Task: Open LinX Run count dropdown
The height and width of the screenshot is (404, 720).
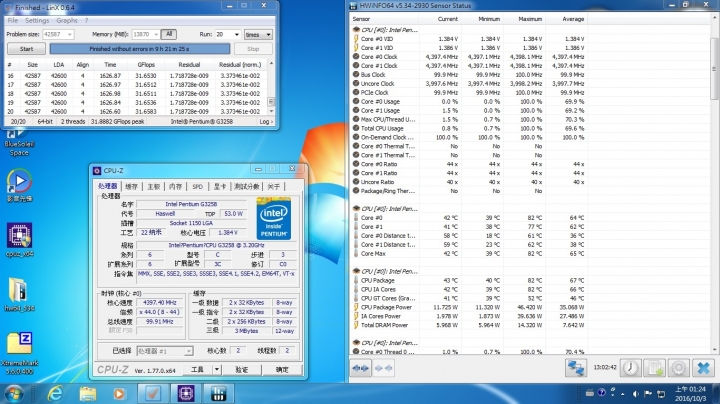Action: (x=237, y=34)
